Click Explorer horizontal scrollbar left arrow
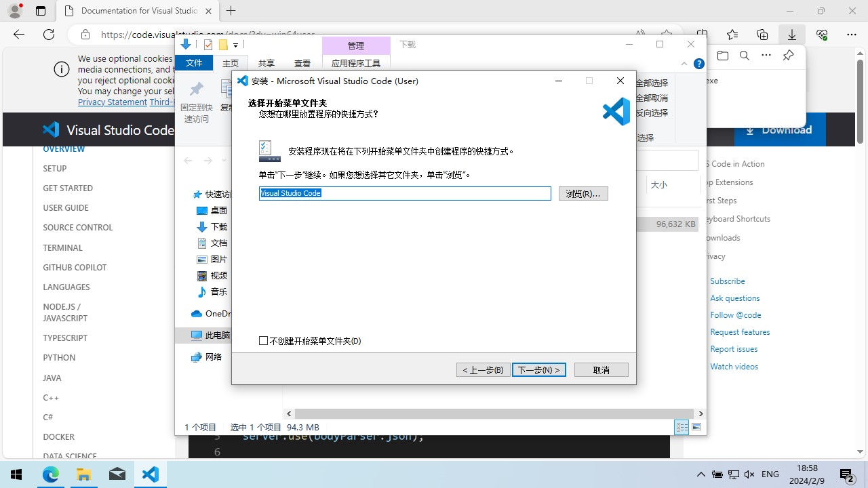Viewport: 868px width, 488px height. 290,413
